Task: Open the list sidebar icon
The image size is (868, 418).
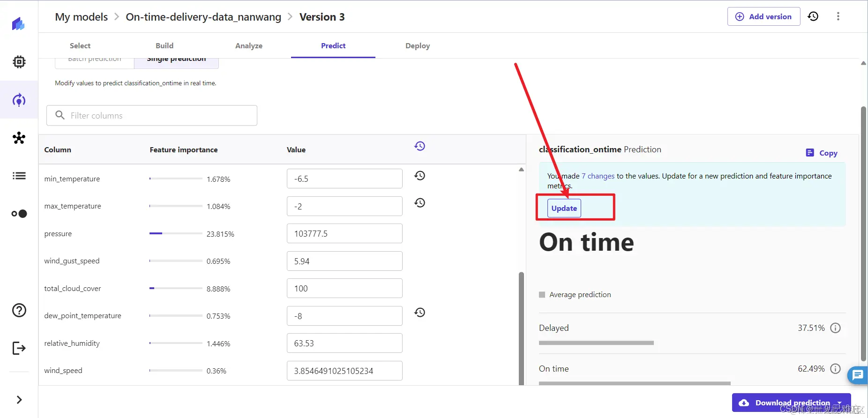Action: pyautogui.click(x=19, y=176)
